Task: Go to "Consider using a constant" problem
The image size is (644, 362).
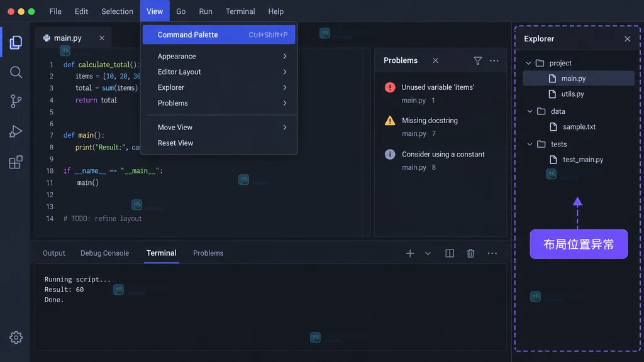Action: 443,155
